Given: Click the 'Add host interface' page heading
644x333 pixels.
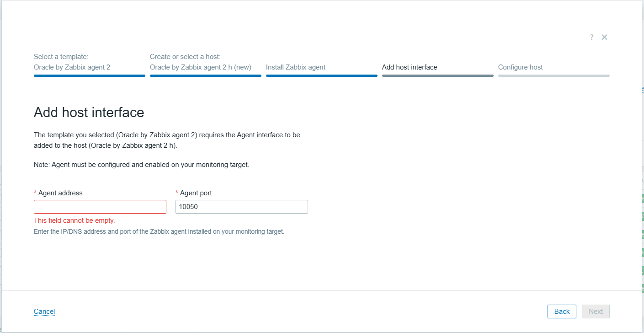Looking at the screenshot, I should (89, 112).
